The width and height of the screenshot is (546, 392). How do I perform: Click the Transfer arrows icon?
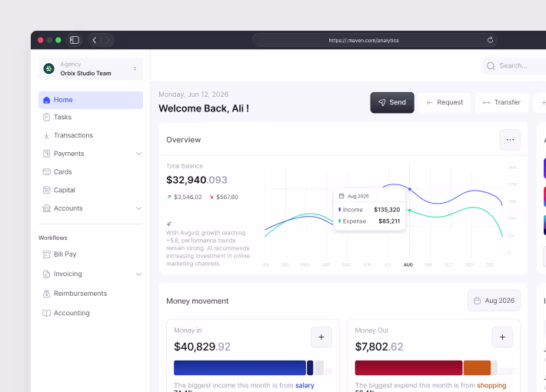pos(487,102)
